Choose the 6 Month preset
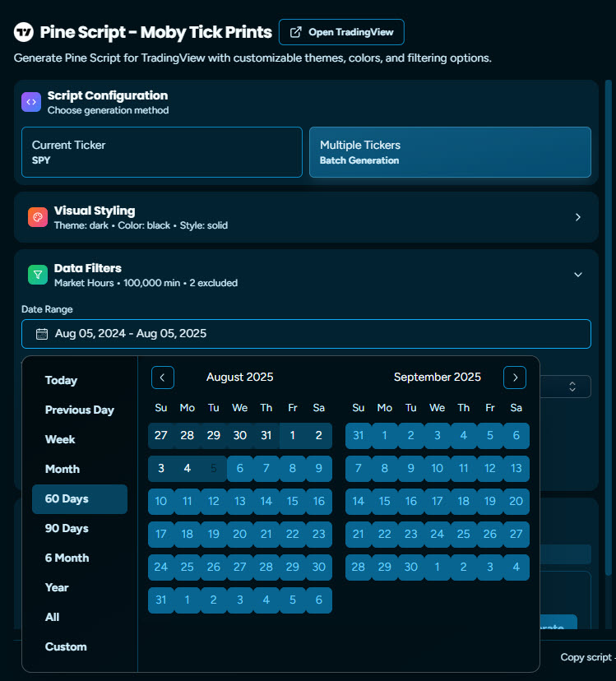The image size is (616, 681). tap(80, 558)
